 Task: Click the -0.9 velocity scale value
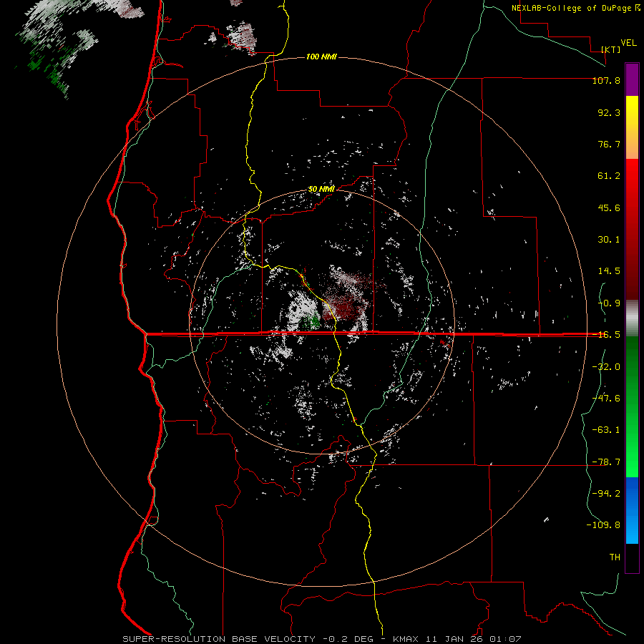click(609, 303)
